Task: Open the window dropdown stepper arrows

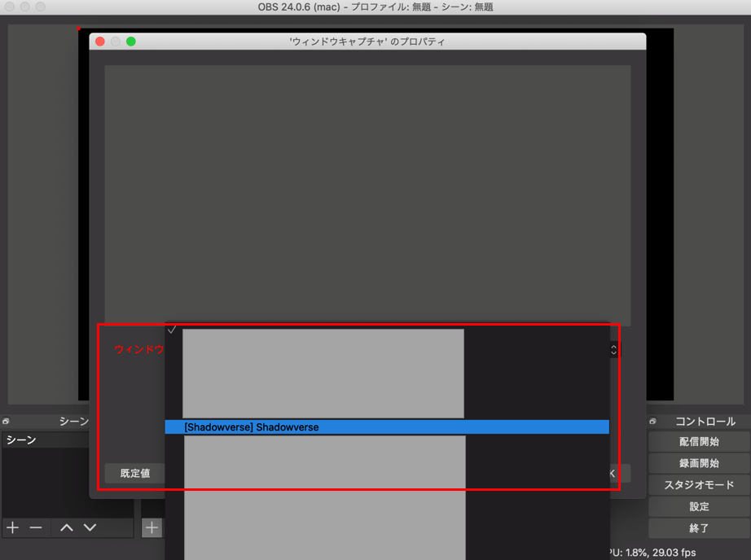Action: pyautogui.click(x=613, y=350)
